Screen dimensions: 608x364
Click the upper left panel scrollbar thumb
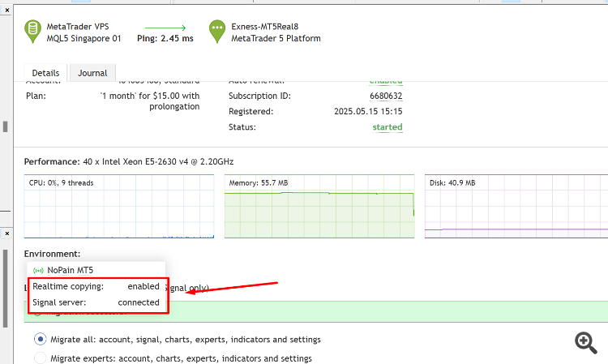[x=5, y=126]
